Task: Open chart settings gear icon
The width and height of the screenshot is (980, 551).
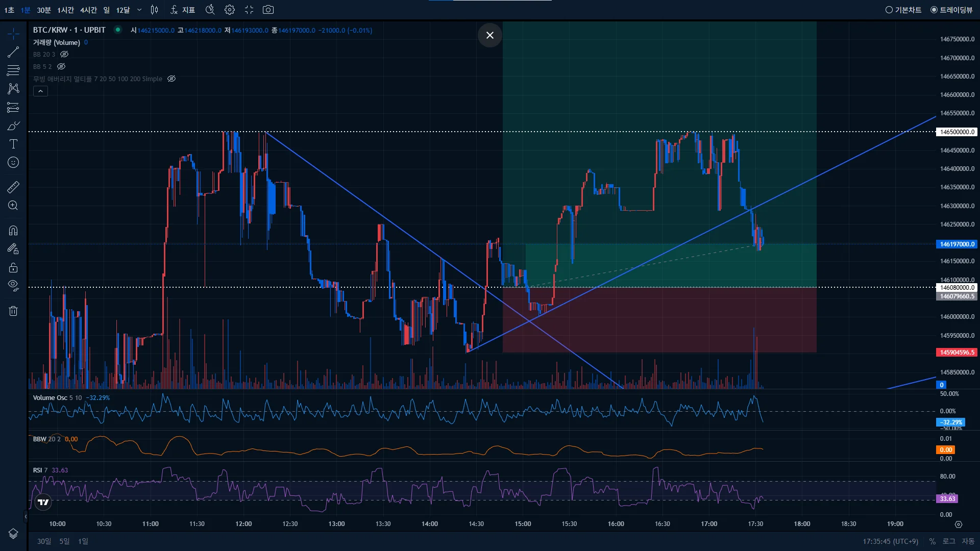Action: (230, 10)
